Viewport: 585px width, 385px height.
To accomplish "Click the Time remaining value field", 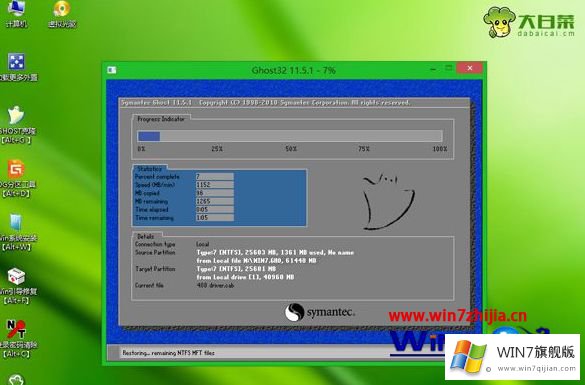I will 215,217.
